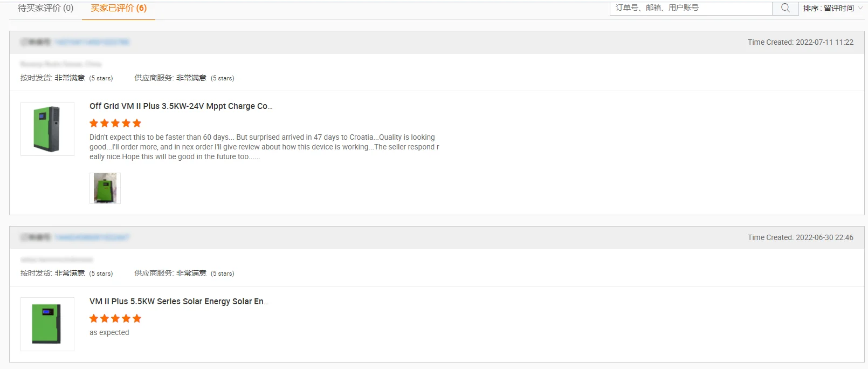Open the VM II Plus 5.5KW product thumbnail
This screenshot has width=868, height=369.
47,324
